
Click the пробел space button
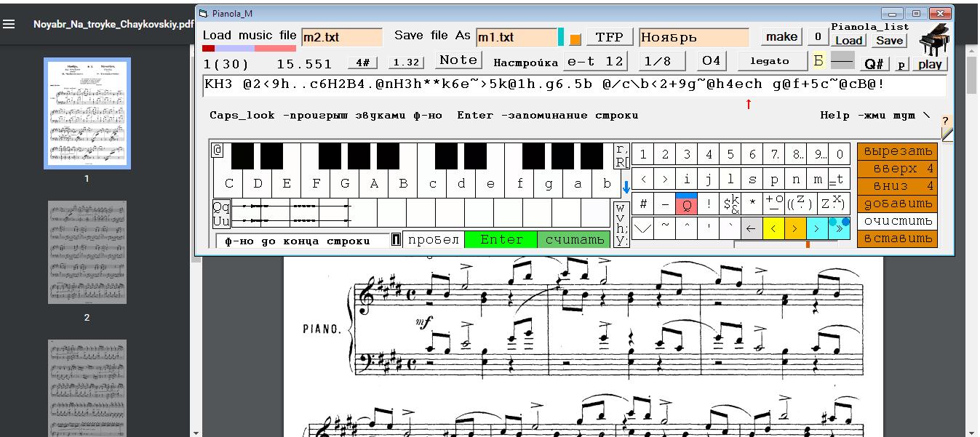[434, 240]
